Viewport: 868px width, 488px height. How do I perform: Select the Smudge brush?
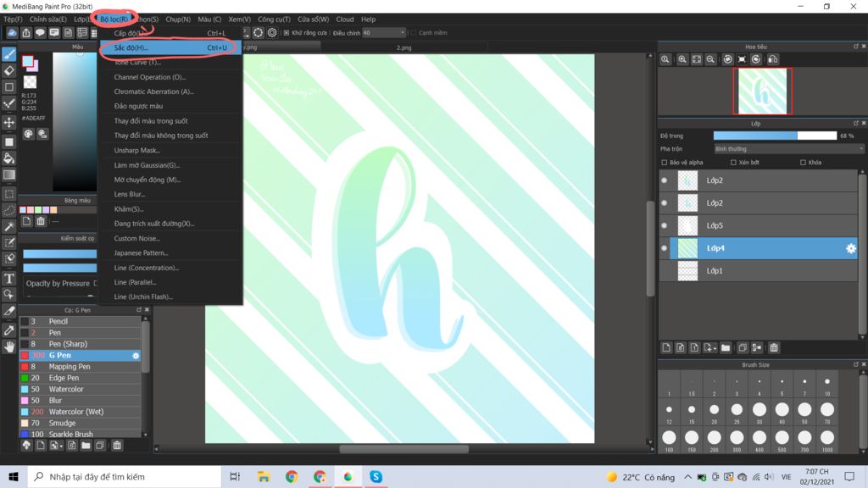tap(81, 424)
